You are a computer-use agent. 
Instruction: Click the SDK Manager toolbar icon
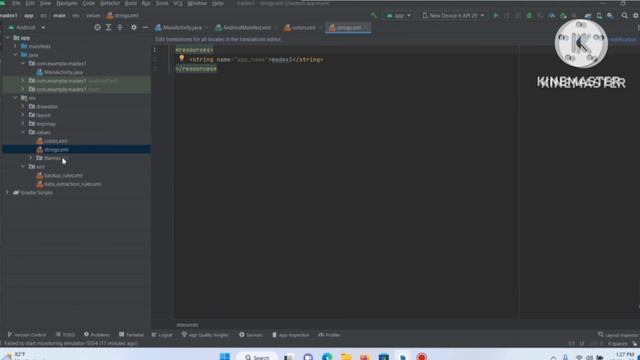pyautogui.click(x=610, y=16)
